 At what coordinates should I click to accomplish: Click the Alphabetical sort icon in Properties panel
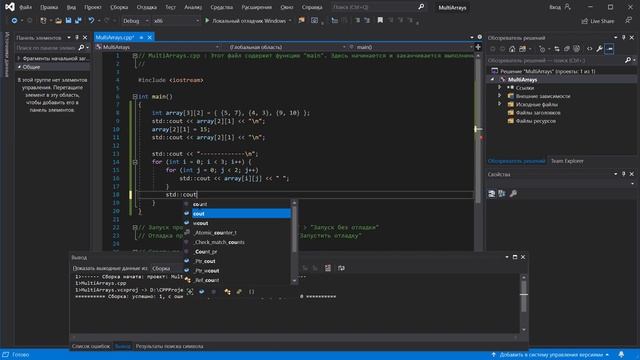(502, 193)
